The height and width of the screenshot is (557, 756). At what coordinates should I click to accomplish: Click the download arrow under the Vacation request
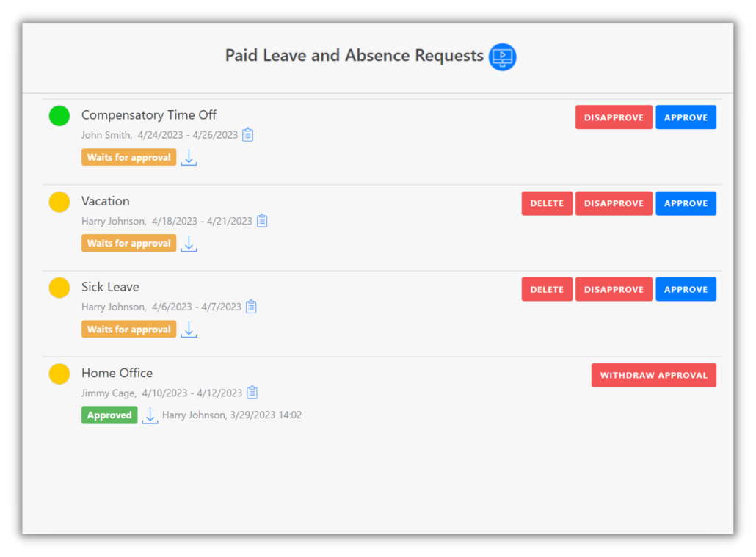(x=189, y=243)
